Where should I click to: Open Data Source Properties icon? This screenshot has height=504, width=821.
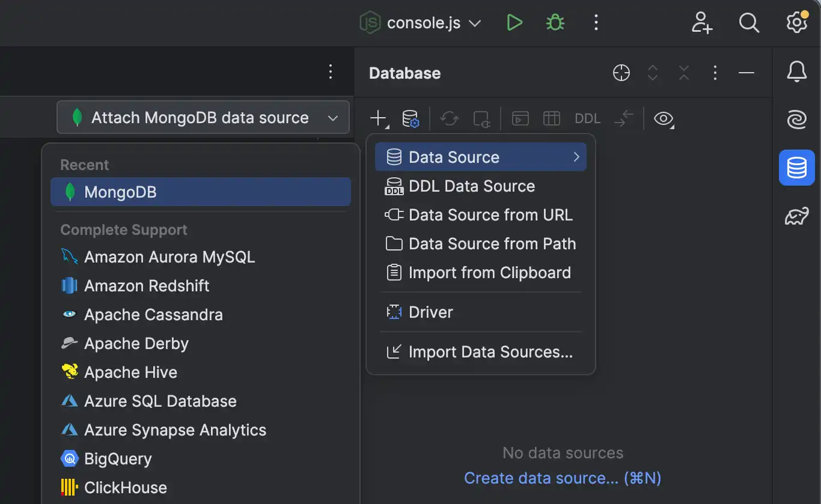[410, 118]
